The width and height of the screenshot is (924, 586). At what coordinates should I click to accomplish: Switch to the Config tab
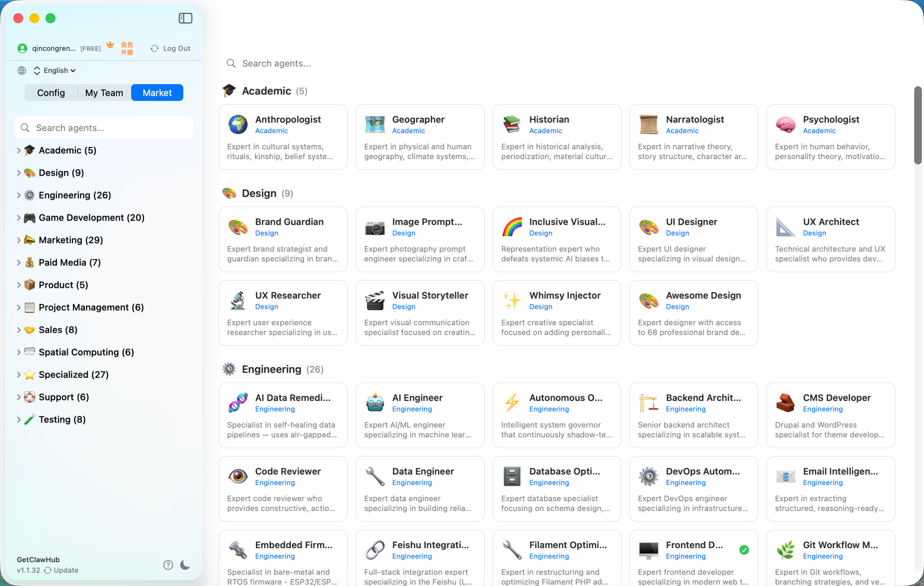51,93
